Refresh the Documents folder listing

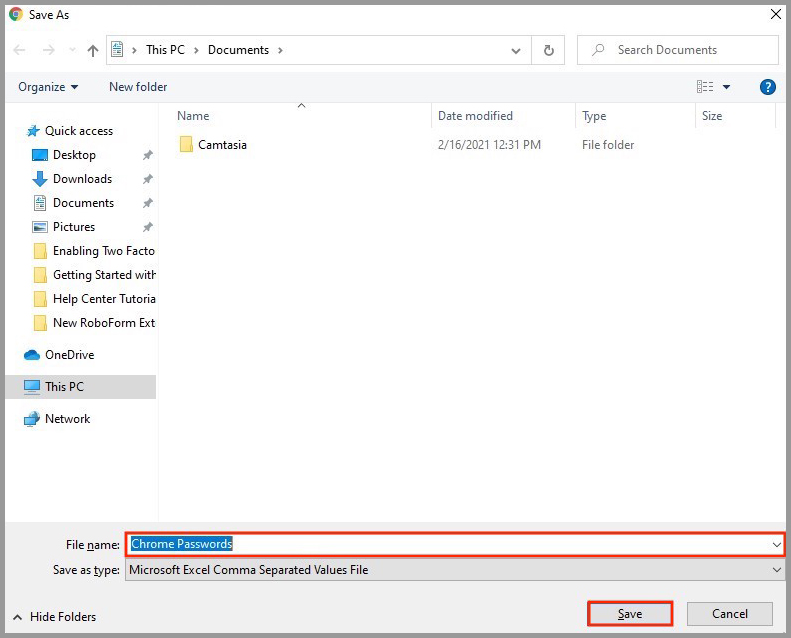click(x=548, y=50)
